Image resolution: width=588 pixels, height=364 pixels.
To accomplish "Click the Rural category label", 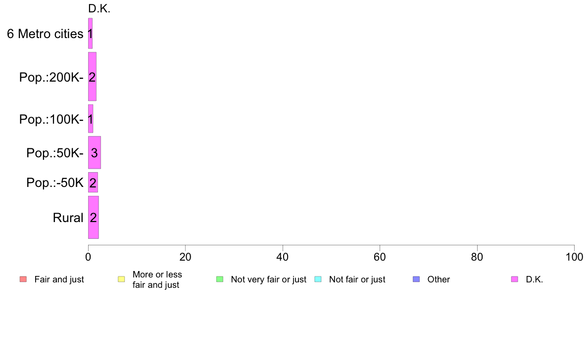I will [x=68, y=218].
